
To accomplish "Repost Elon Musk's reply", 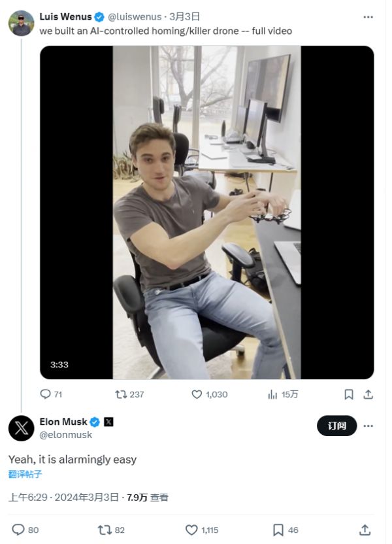I will [104, 530].
